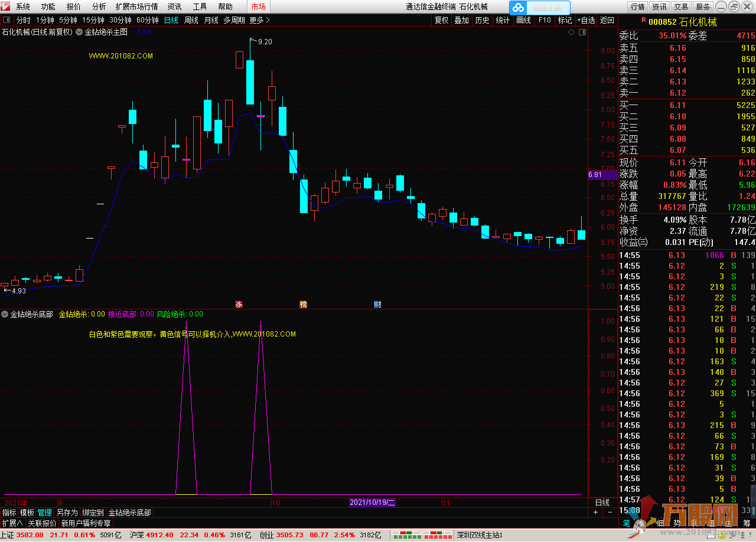This screenshot has width=756, height=542.
Task: Click the 历史 toolbar button
Action: pyautogui.click(x=482, y=20)
